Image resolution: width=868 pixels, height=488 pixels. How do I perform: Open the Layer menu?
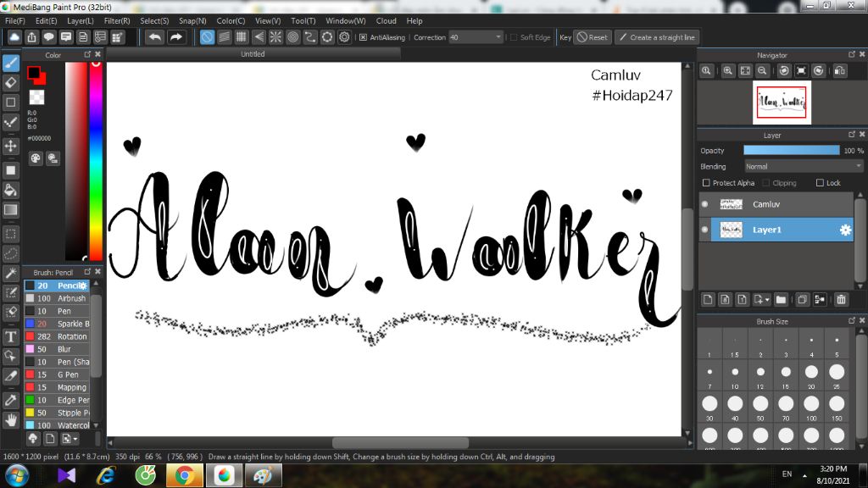coord(81,20)
